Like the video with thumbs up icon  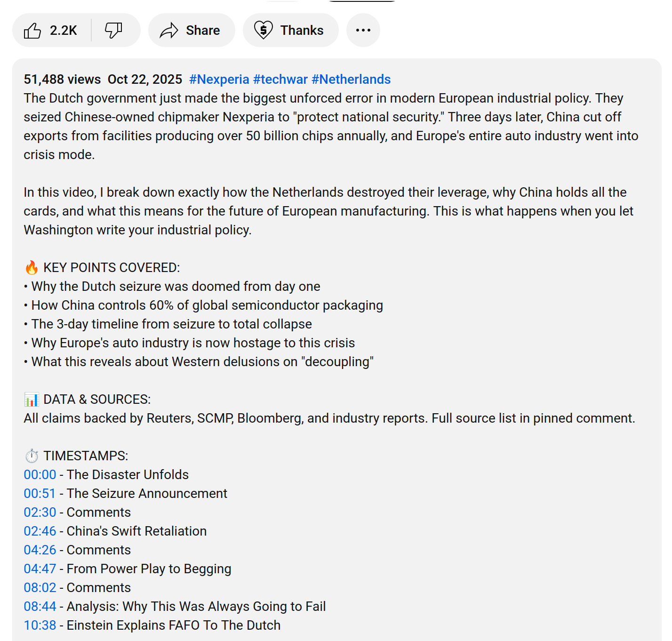tap(32, 31)
